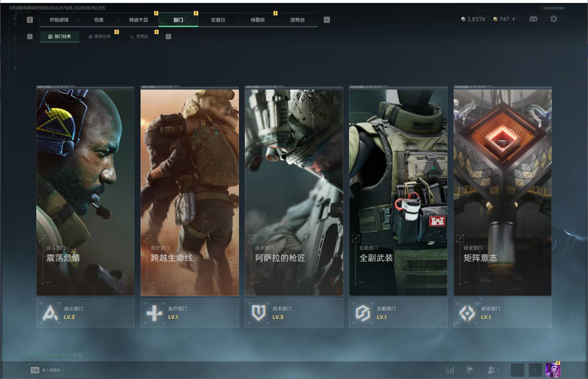Screen dimensions: 588x379
Task: Open the 特战干员 tab
Action: pos(138,20)
